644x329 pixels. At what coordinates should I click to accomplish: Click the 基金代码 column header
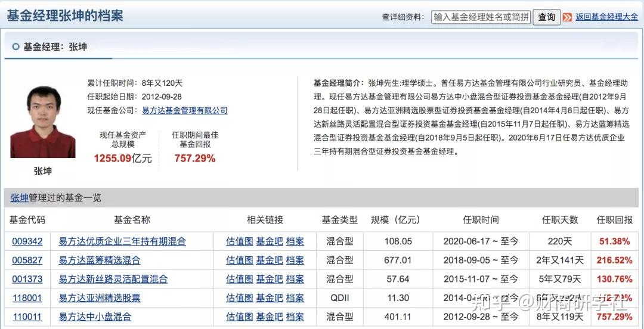(x=27, y=220)
